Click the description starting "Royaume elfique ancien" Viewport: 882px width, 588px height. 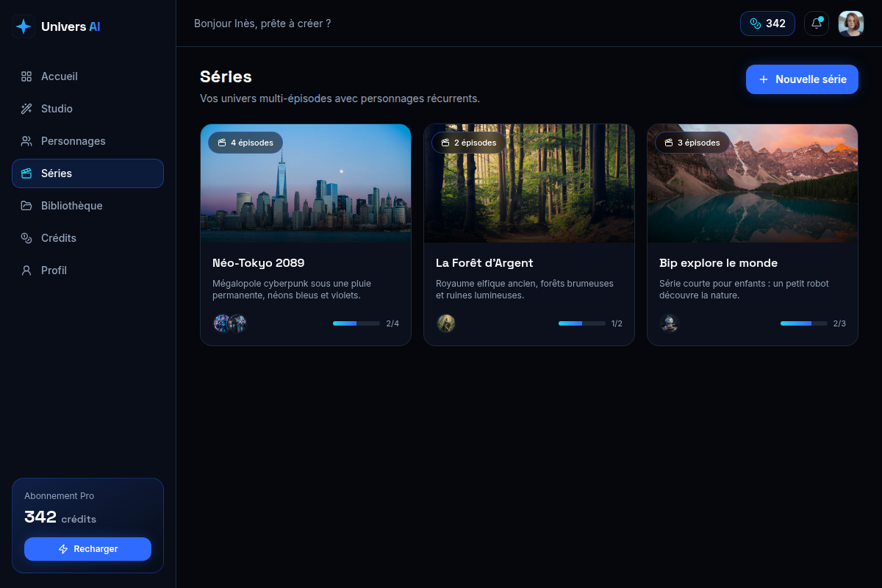point(525,290)
